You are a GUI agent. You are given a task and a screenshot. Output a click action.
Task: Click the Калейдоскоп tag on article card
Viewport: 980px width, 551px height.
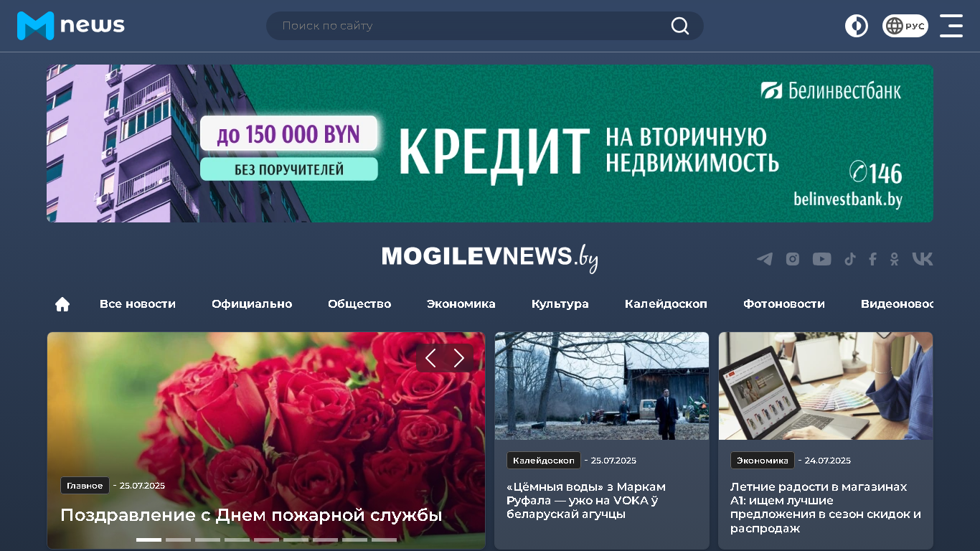tap(543, 461)
